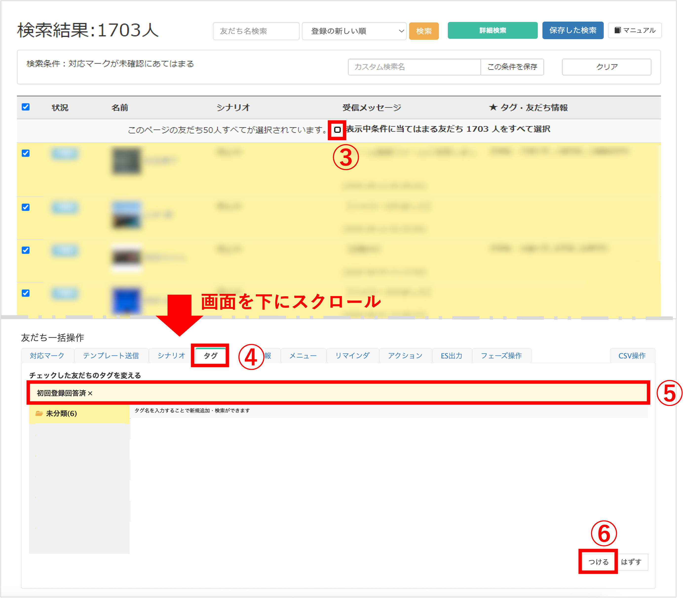700x598 pixels.
Task: Click the manual book icon
Action: tap(617, 30)
